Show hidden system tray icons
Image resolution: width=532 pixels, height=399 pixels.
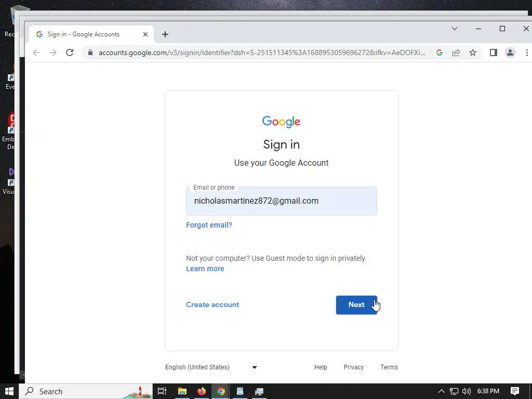tap(442, 391)
